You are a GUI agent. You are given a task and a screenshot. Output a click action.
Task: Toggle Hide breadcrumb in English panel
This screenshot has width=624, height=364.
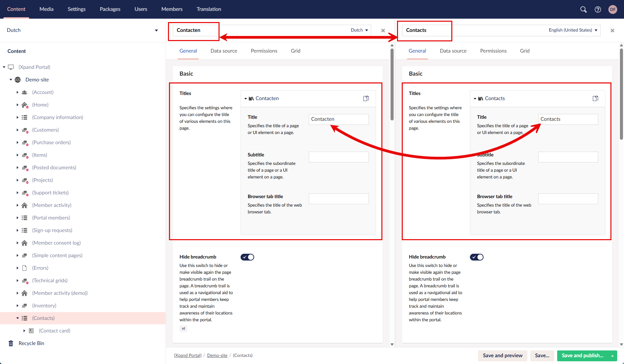click(x=477, y=257)
